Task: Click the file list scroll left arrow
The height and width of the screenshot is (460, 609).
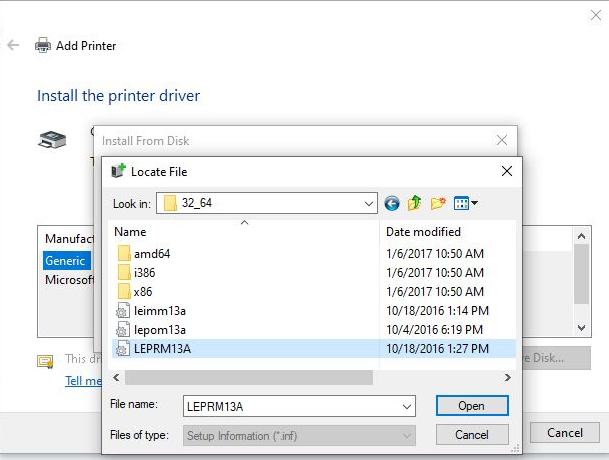Action: click(x=116, y=377)
